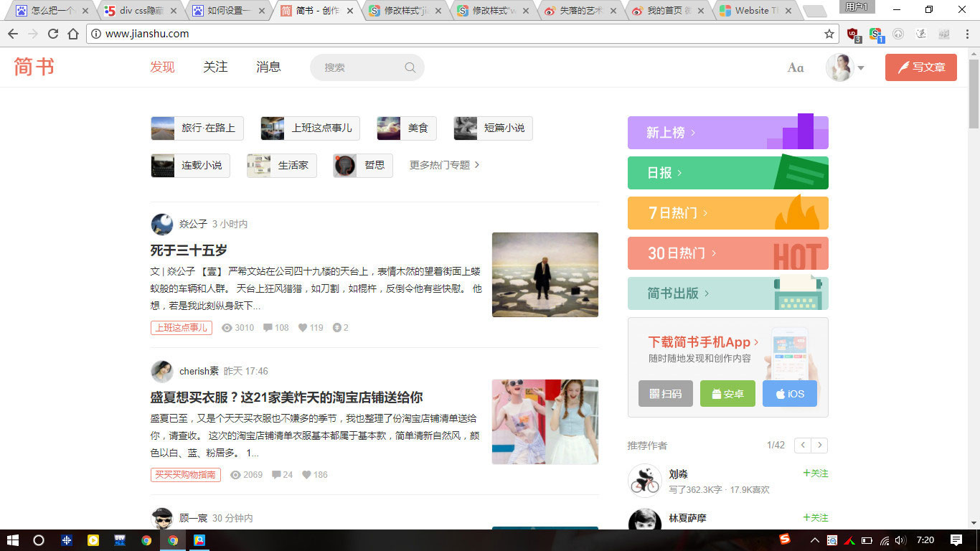
Task: Click the 写文章 write article button
Action: point(920,67)
